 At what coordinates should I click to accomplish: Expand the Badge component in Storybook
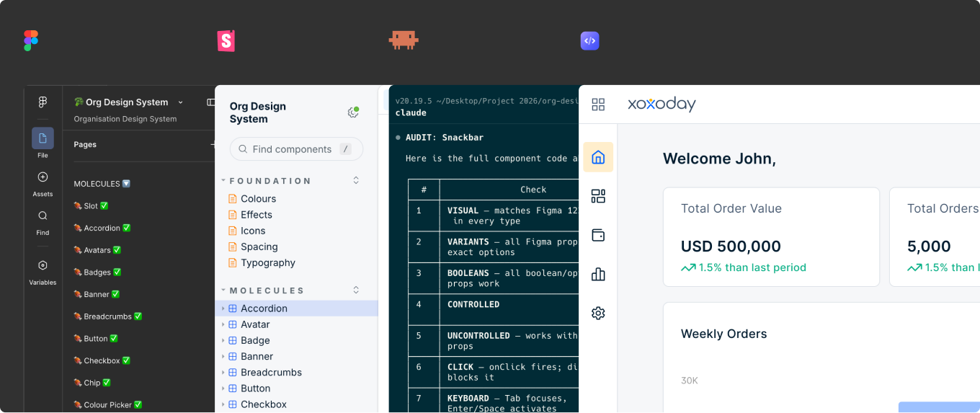tap(223, 340)
